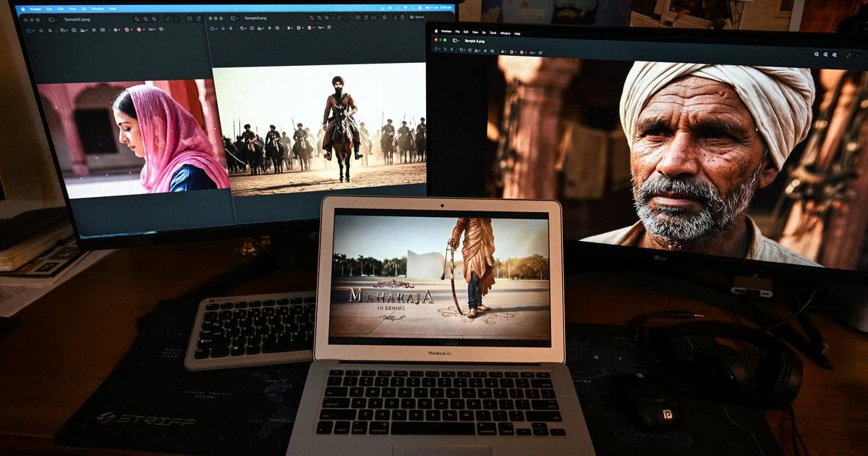Open the shape style dropdown in Sample2.jpeg toolbar
Viewport: 868px width, 456px height.
coord(116,30)
